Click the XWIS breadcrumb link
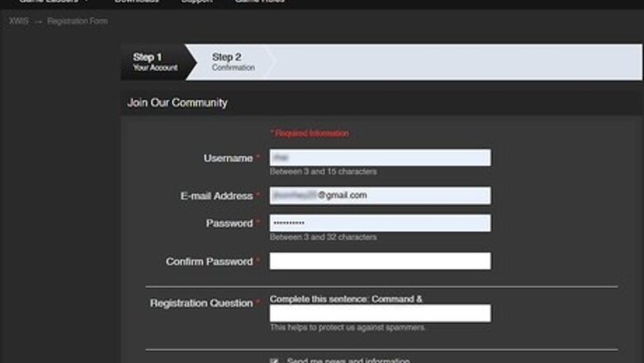Screen dimensions: 644x363 18,21
